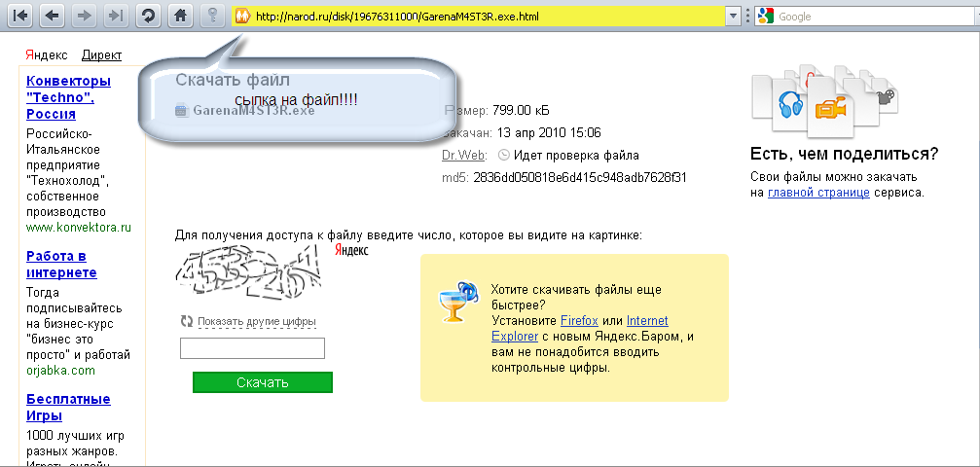Click the site icon in address bar
The image size is (980, 467).
[243, 17]
